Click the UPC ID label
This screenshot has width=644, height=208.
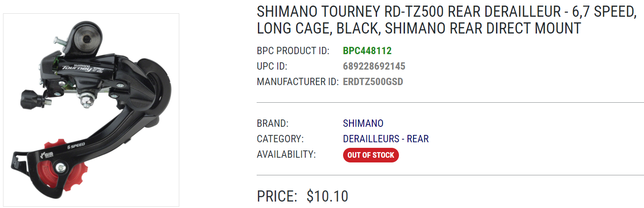(x=272, y=66)
